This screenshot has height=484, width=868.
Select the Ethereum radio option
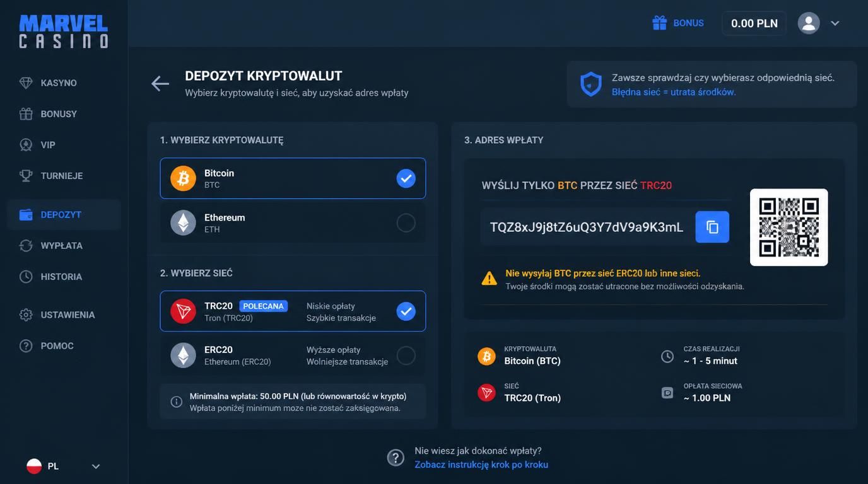pos(406,222)
